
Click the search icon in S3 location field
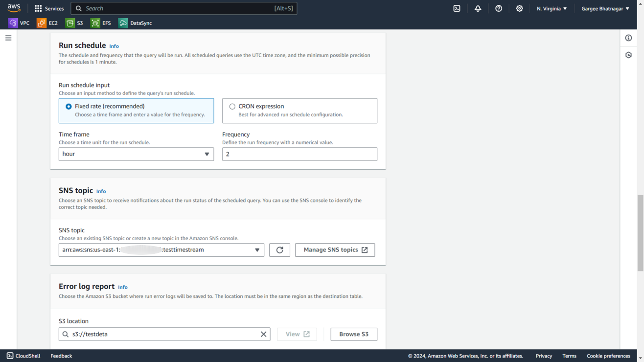point(66,334)
